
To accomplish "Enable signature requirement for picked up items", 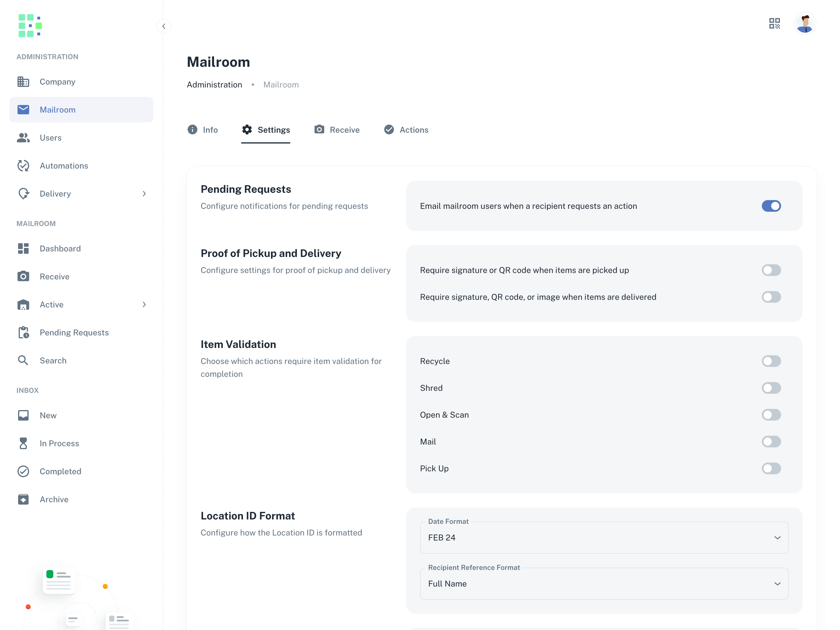I will (771, 270).
